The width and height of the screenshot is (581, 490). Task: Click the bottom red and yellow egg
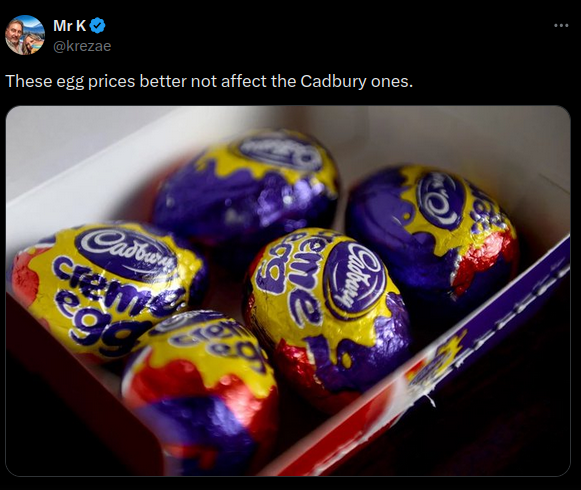pyautogui.click(x=200, y=393)
